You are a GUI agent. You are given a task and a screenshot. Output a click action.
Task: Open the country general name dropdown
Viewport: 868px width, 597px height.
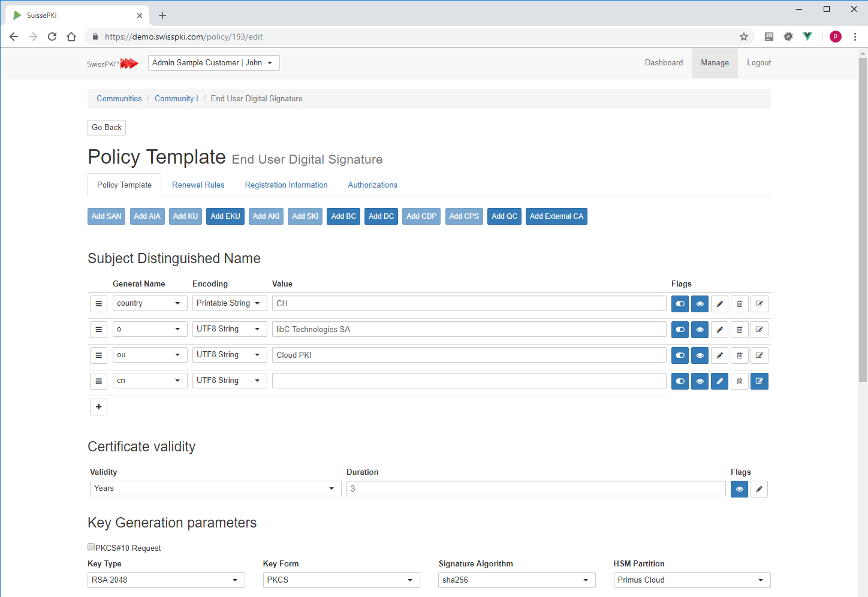(150, 303)
